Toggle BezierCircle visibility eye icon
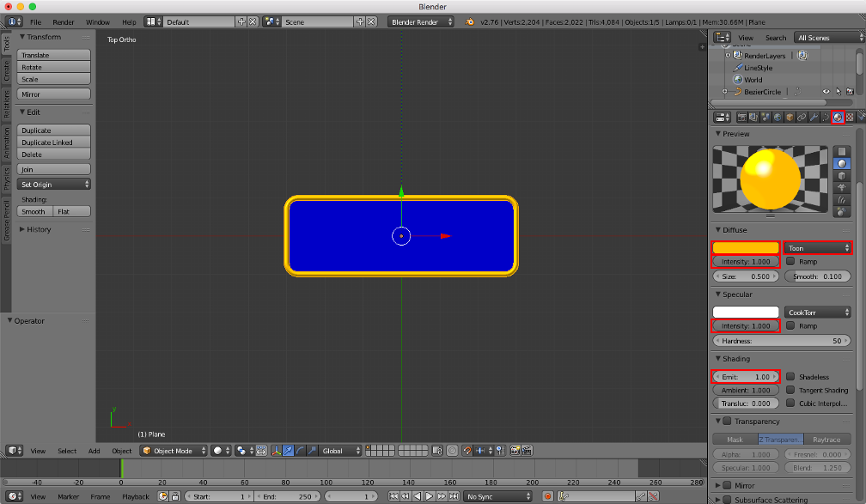866x504 pixels. pos(826,92)
